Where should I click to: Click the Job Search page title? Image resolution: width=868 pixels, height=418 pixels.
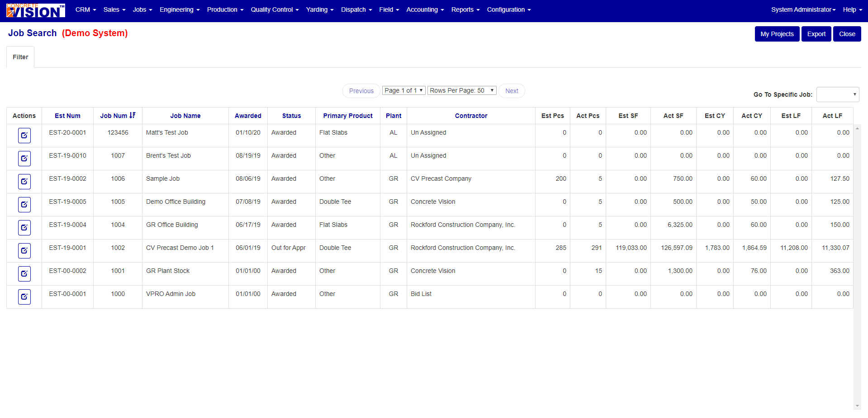[32, 33]
